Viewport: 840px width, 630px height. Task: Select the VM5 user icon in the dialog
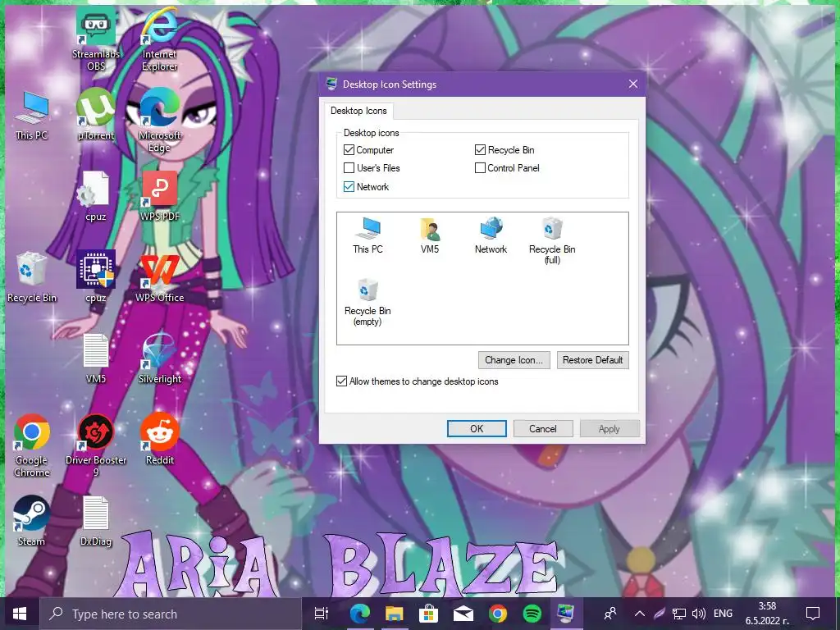click(430, 235)
